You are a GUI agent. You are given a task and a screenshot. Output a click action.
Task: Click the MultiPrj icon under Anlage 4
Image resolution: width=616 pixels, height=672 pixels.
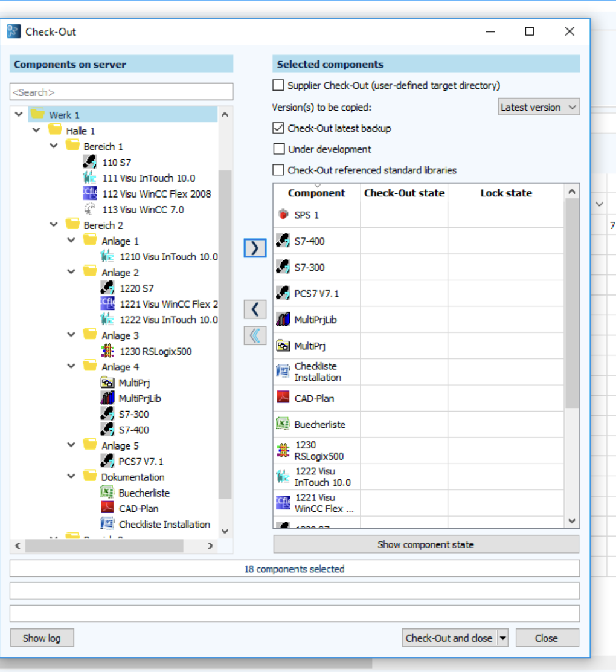(x=107, y=383)
